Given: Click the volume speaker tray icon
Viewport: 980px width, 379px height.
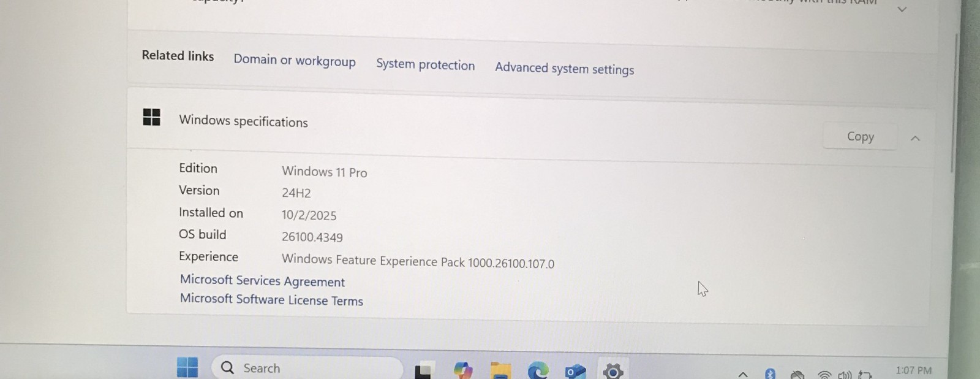Looking at the screenshot, I should (845, 375).
